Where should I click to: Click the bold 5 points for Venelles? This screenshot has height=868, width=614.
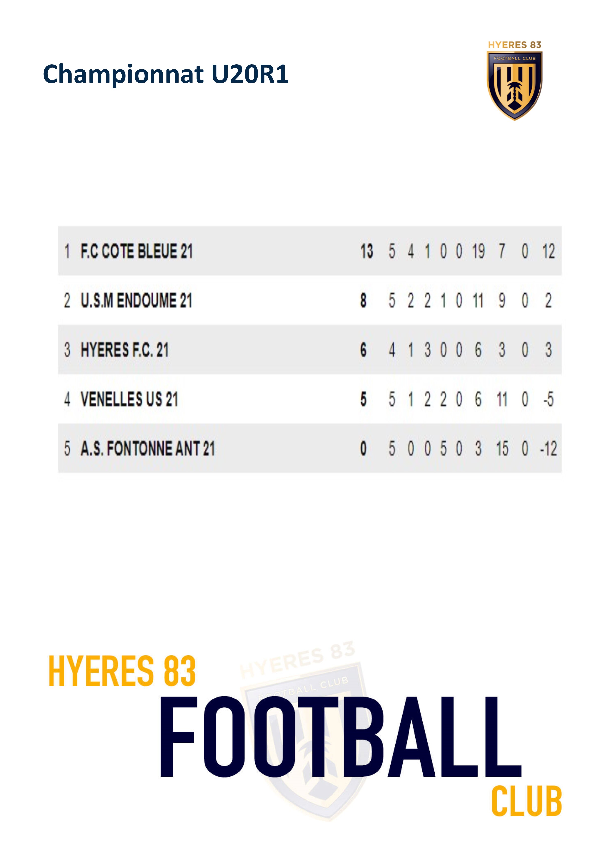point(363,399)
